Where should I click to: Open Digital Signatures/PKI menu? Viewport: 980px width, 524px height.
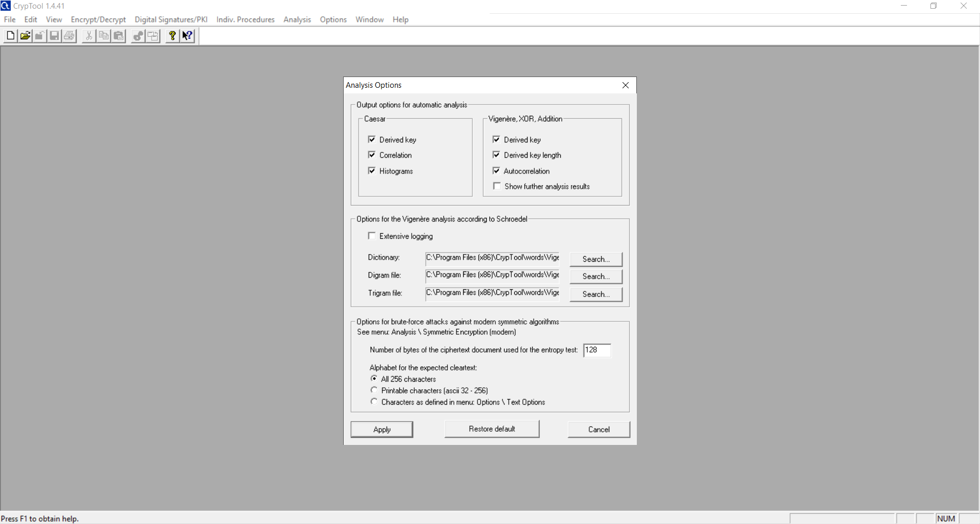click(x=171, y=19)
